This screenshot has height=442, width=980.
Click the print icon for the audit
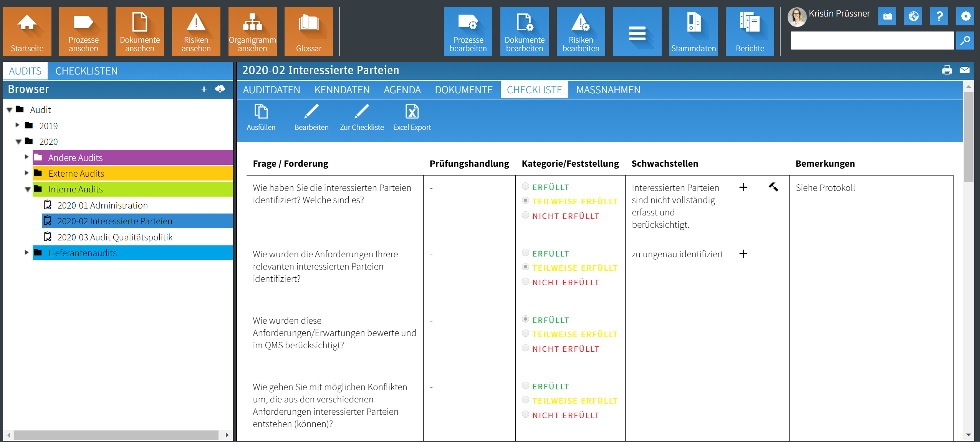click(948, 70)
